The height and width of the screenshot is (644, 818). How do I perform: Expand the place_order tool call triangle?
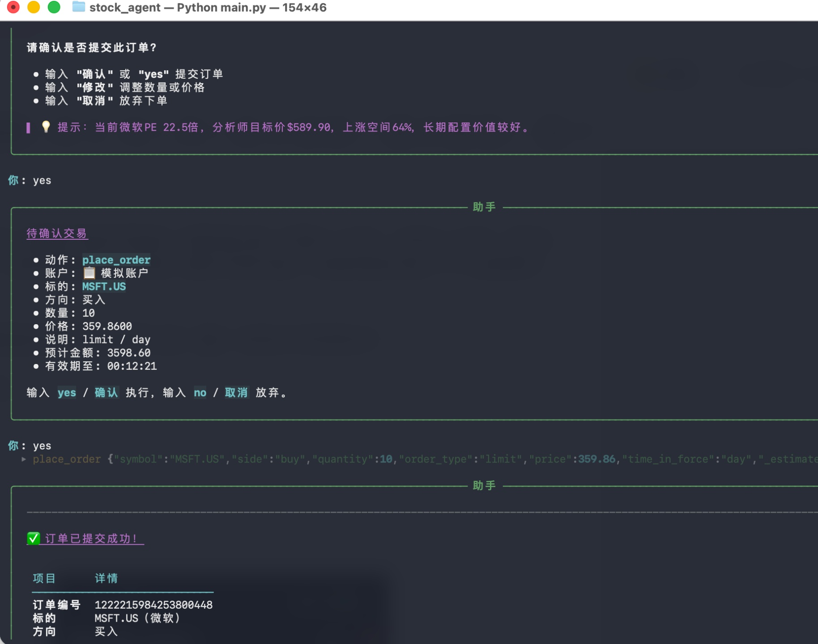(x=24, y=459)
